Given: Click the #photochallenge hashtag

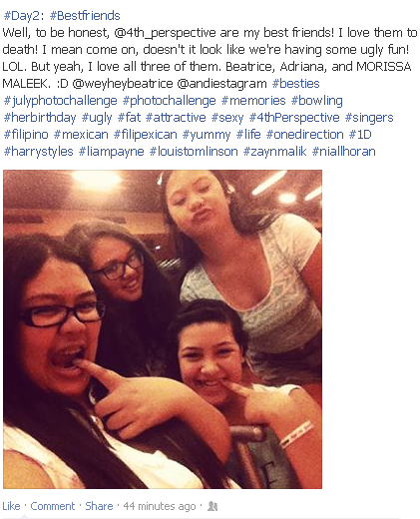Looking at the screenshot, I should click(x=170, y=101).
